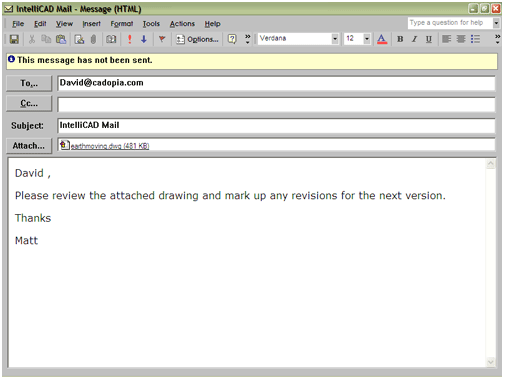
Task: Set low importance with blue down arrow
Action: [x=144, y=39]
